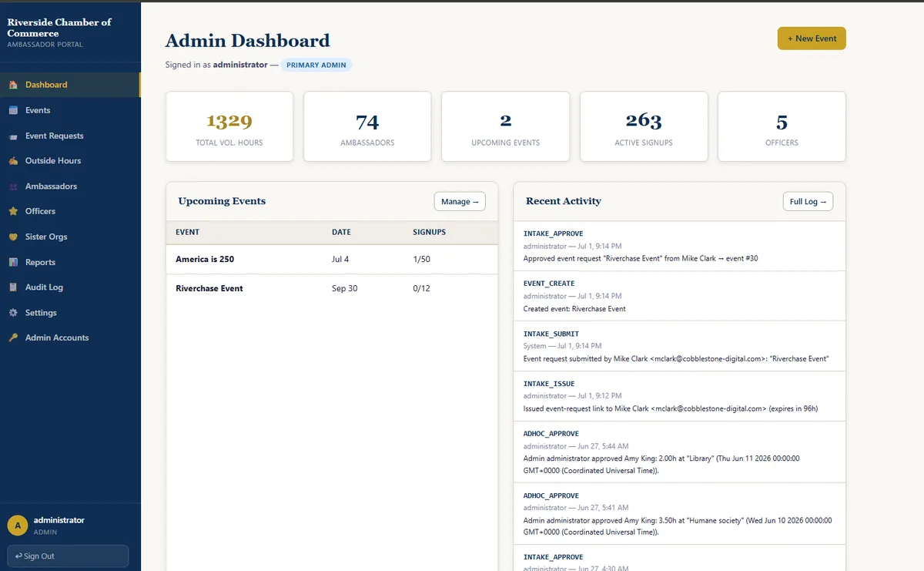Click the Sign Out button
This screenshot has width=924, height=571.
point(68,556)
